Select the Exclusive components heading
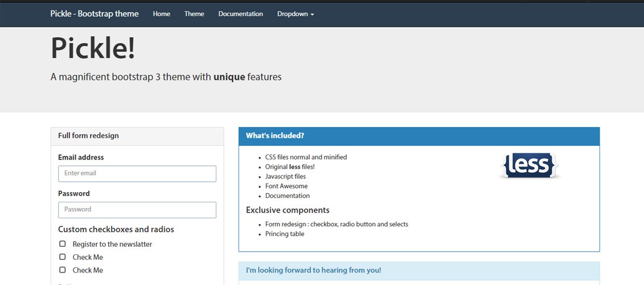644x285 pixels. point(288,210)
